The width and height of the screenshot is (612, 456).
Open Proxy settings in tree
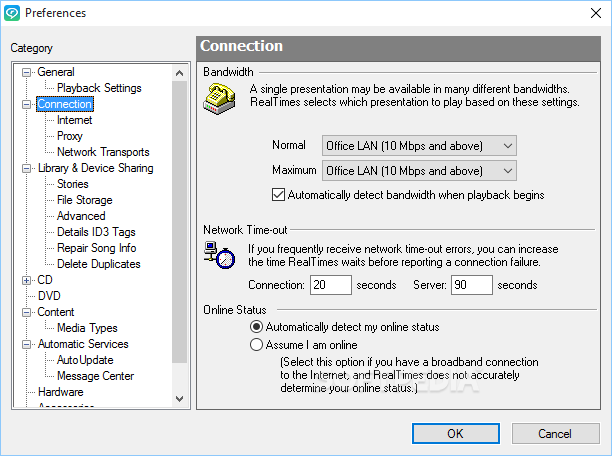click(x=70, y=136)
